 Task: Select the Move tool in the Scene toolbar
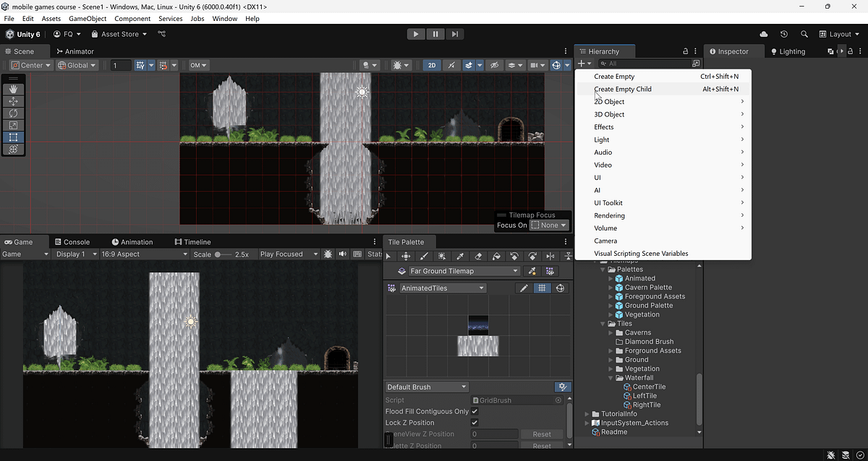pos(13,100)
